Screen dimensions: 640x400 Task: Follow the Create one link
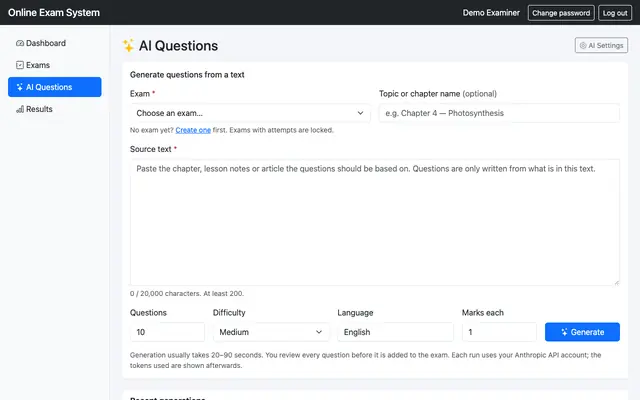click(193, 130)
